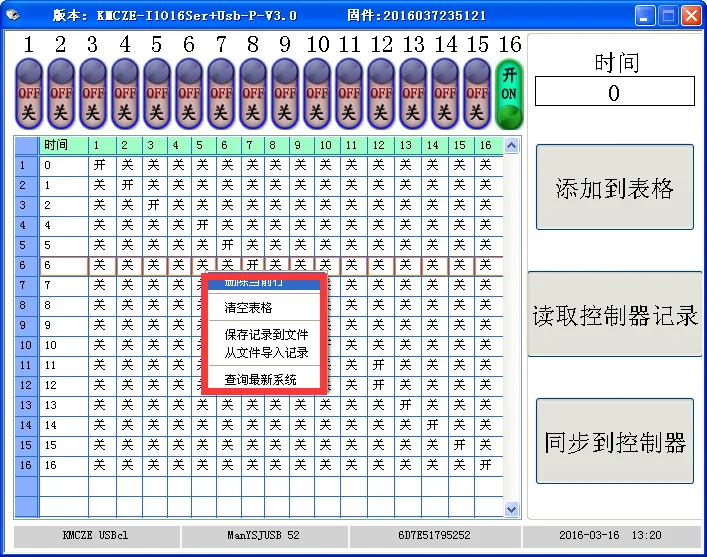Toggle channel 9 switch
The width and height of the screenshot is (707, 557).
(x=285, y=94)
